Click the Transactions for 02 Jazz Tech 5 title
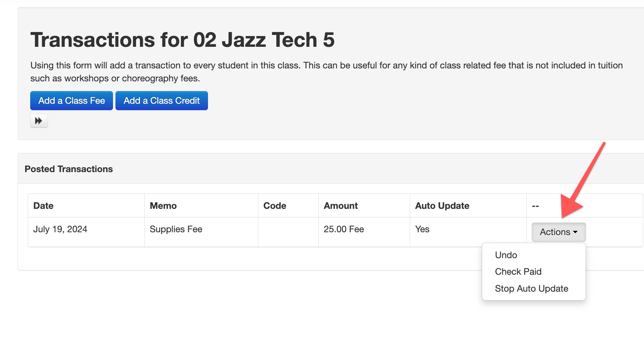The image size is (644, 337). 182,40
